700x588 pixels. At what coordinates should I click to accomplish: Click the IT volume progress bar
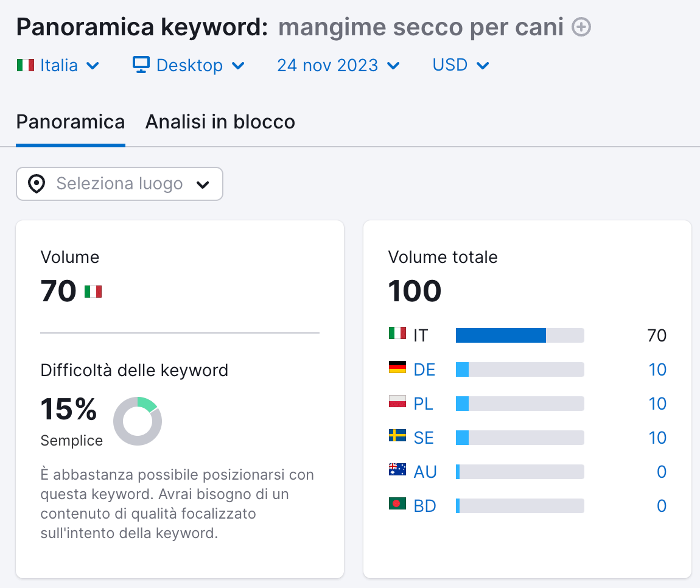pos(519,335)
